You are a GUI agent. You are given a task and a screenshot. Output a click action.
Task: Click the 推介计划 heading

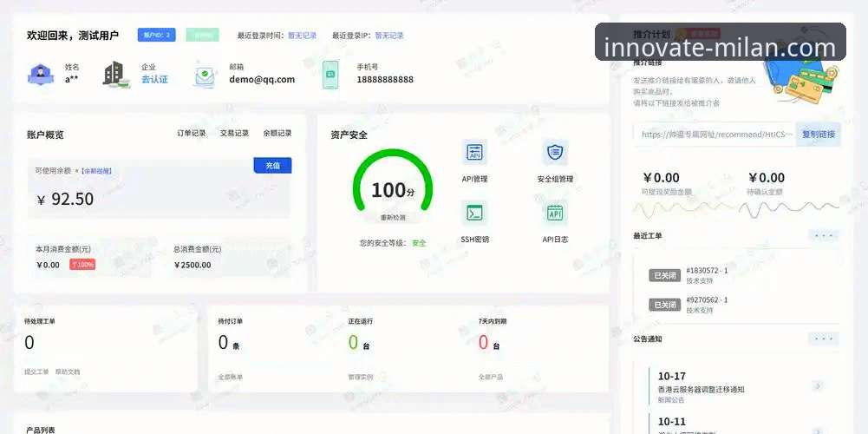(651, 34)
